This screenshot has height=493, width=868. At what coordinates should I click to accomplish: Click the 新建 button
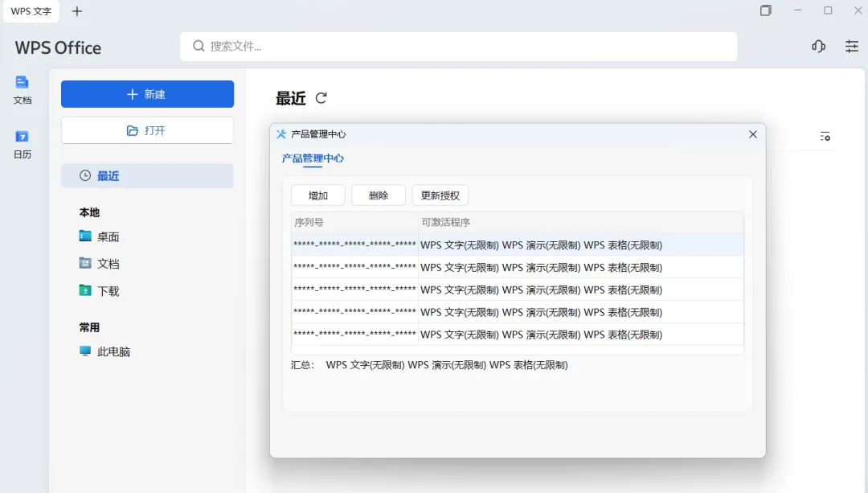(147, 94)
